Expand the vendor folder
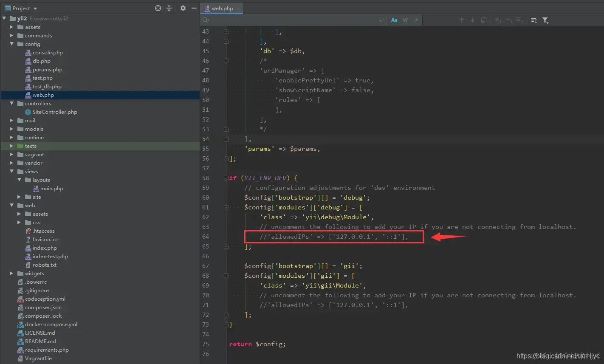Viewport: 604px width, 364px height. pos(12,163)
